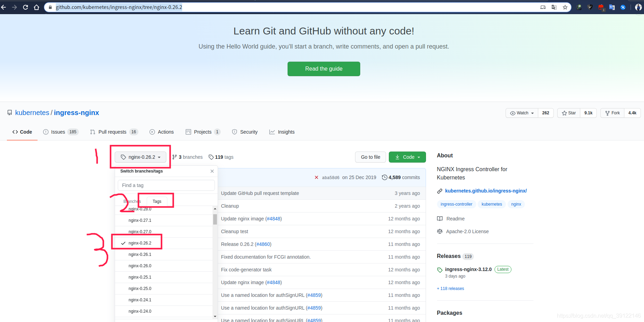The image size is (644, 322).
Task: Click the failed build status X icon
Action: click(316, 177)
